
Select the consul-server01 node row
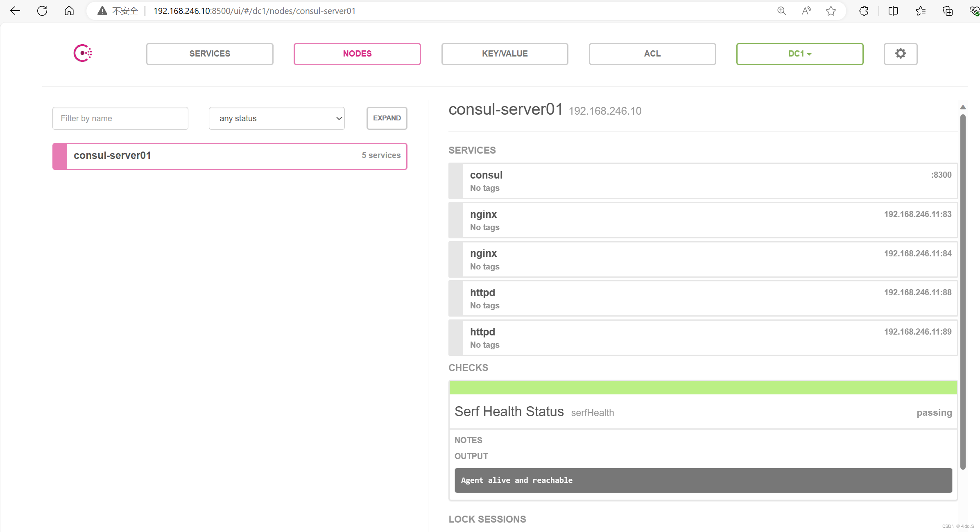(x=230, y=156)
